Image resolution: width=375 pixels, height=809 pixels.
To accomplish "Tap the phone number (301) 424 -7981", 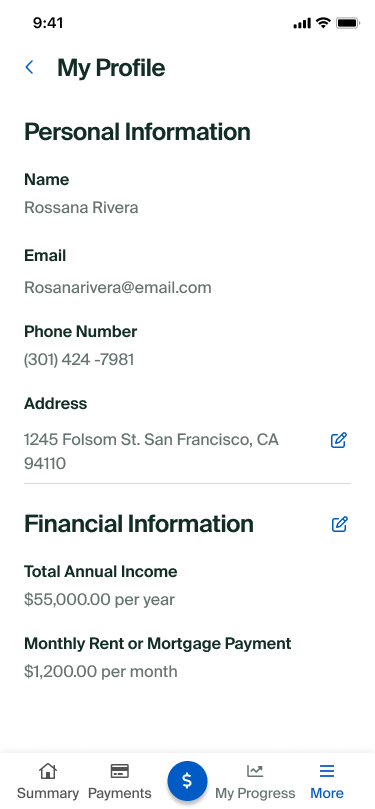I will pyautogui.click(x=79, y=360).
